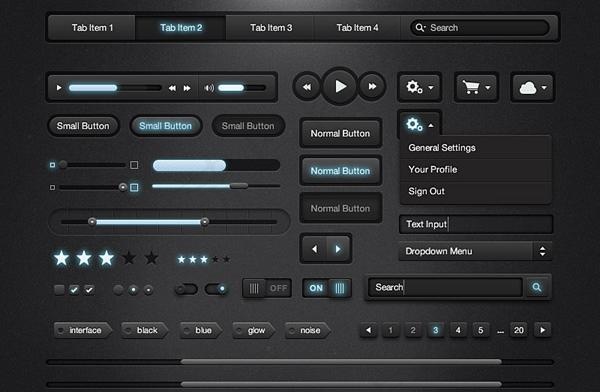Click the upper horizontal scrollbar thumb
The image size is (600, 392).
[341, 361]
